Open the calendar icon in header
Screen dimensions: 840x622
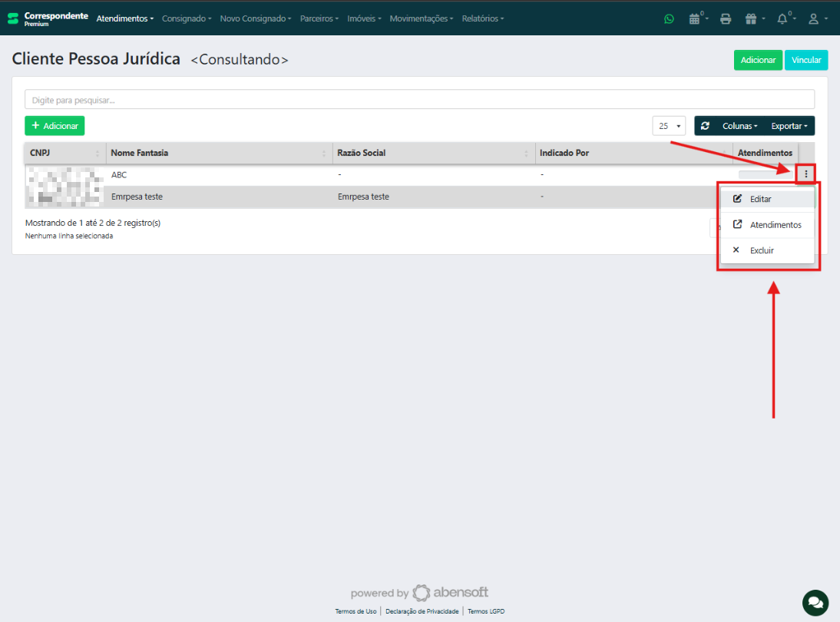[x=695, y=19]
